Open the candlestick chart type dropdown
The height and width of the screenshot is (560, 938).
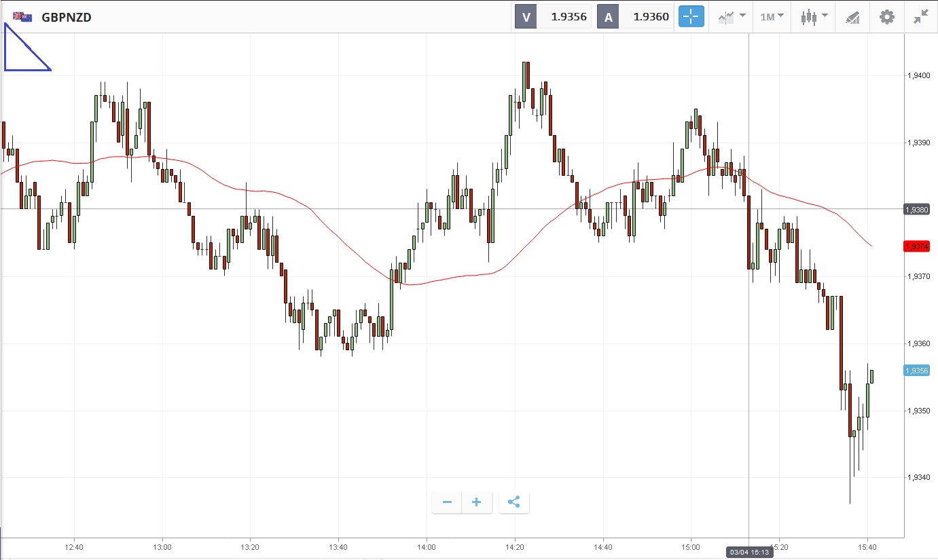coord(814,17)
